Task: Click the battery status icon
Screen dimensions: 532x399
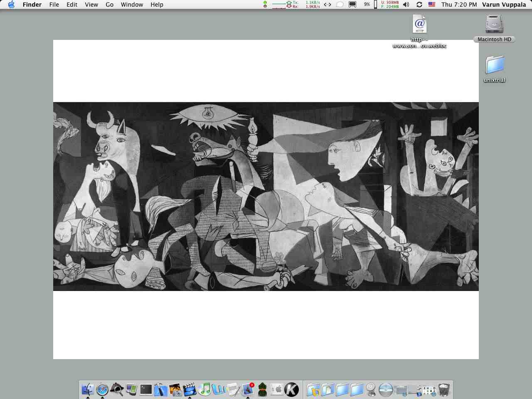Action: pos(375,5)
